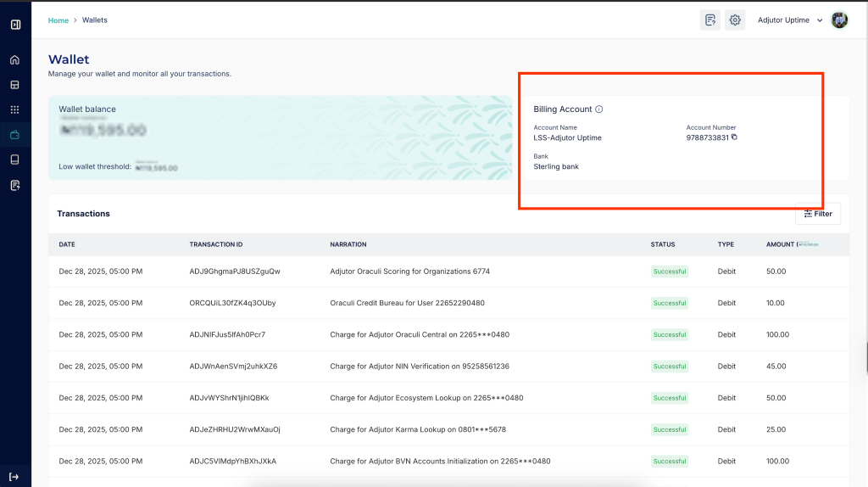Click the Wallets breadcrumb item
The image size is (868, 487).
(x=95, y=20)
